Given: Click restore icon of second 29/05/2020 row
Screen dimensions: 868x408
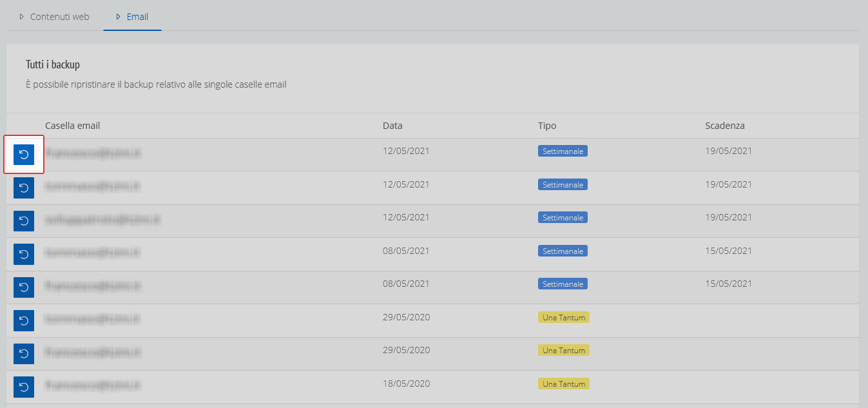Looking at the screenshot, I should pos(24,353).
